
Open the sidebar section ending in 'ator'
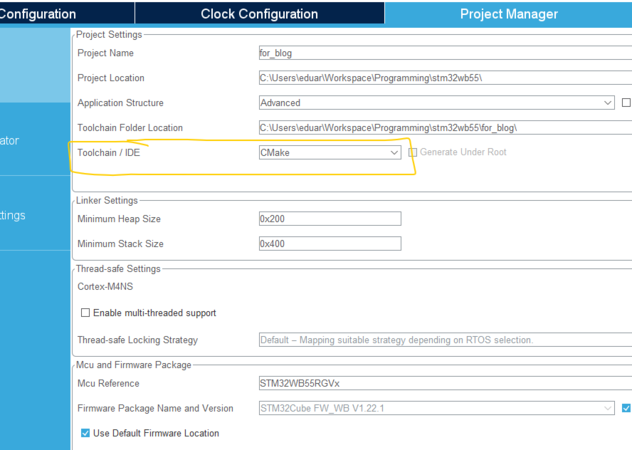click(x=35, y=140)
